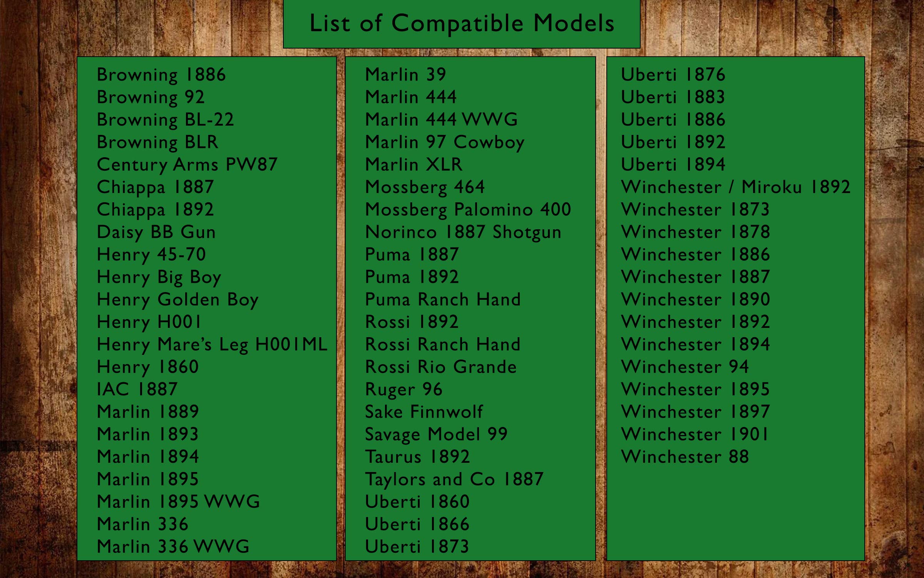The image size is (924, 578).
Task: Click Savage Model 99 entry
Action: [x=436, y=435]
